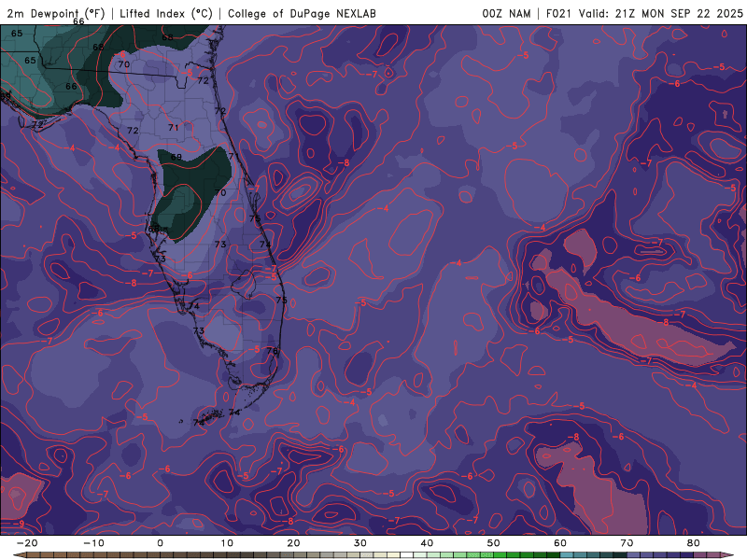Click the '60' color scale label
This screenshot has width=747, height=560.
[x=560, y=543]
